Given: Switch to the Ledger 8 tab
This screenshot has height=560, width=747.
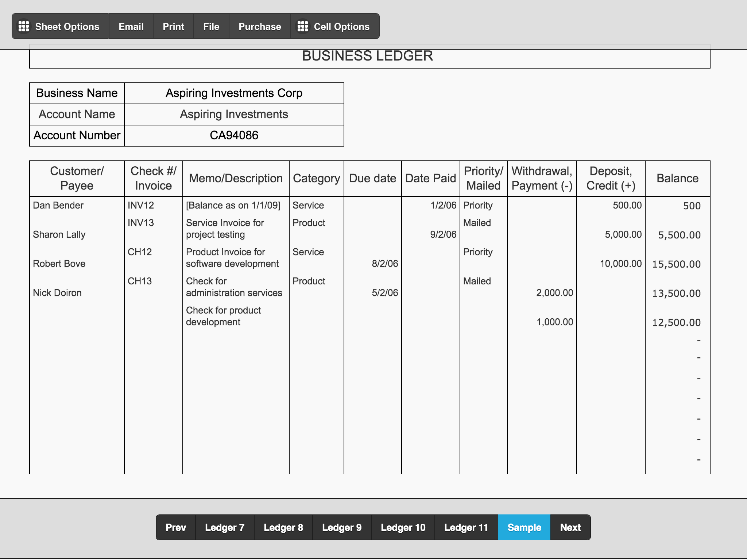Looking at the screenshot, I should coord(283,528).
